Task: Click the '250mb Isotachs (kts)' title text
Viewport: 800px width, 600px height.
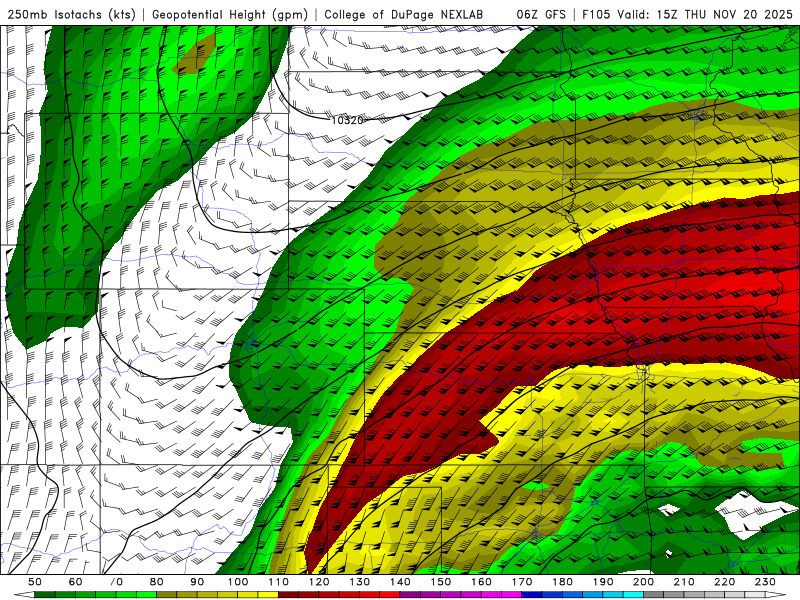Action: (71, 15)
